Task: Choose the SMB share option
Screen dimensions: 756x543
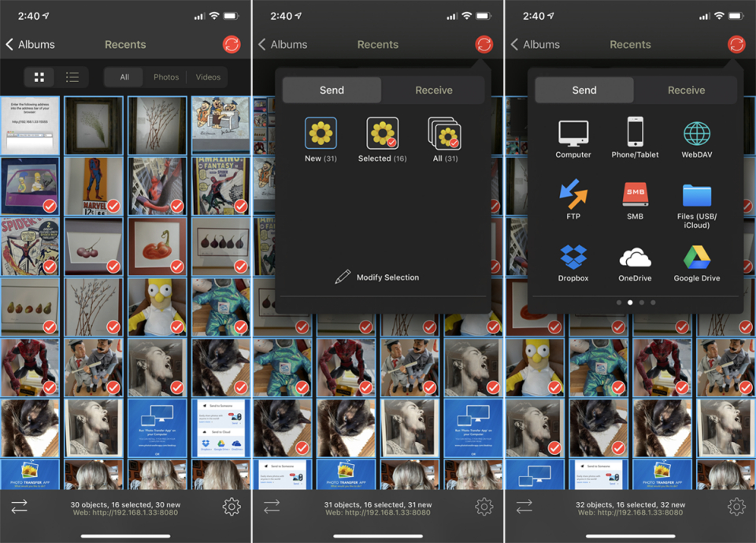Action: pyautogui.click(x=635, y=200)
